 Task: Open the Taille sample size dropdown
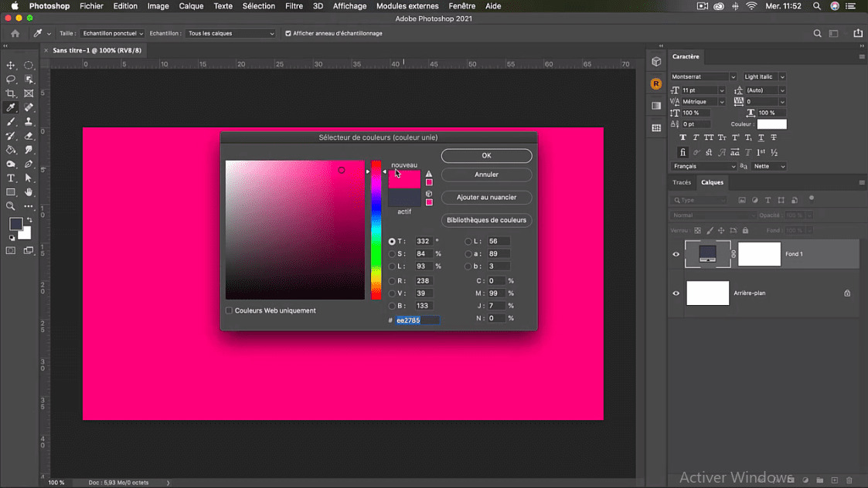[112, 33]
